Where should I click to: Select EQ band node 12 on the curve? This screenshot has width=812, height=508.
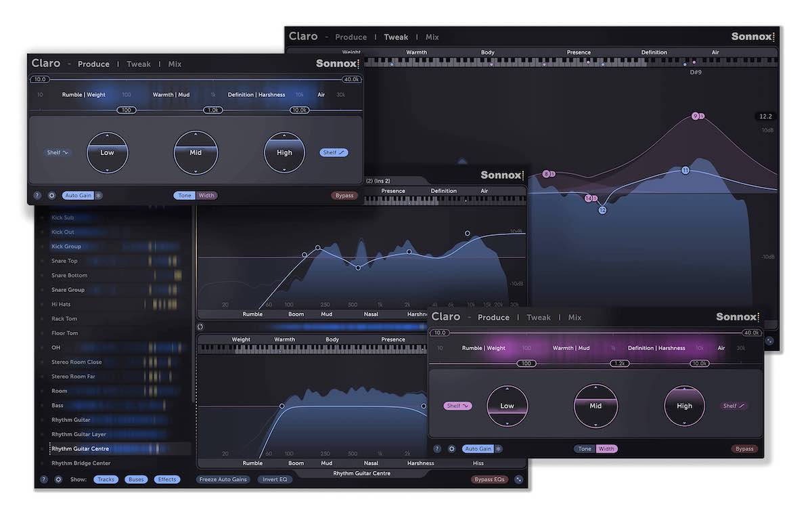coord(602,210)
